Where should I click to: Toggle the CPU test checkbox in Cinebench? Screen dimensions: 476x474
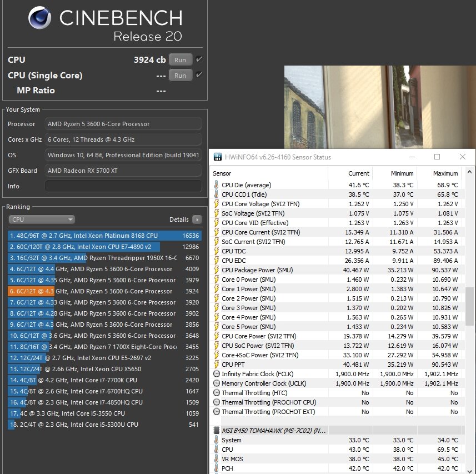tap(199, 59)
